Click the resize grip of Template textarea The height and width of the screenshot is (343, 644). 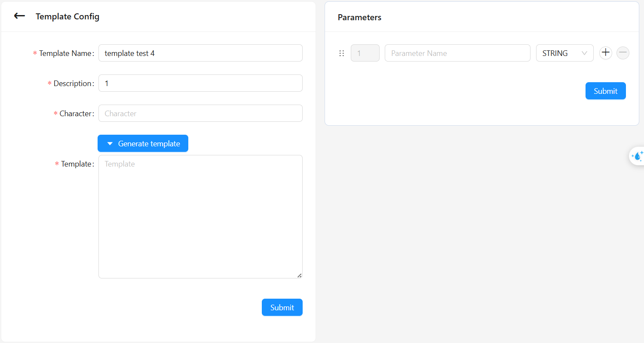(299, 275)
